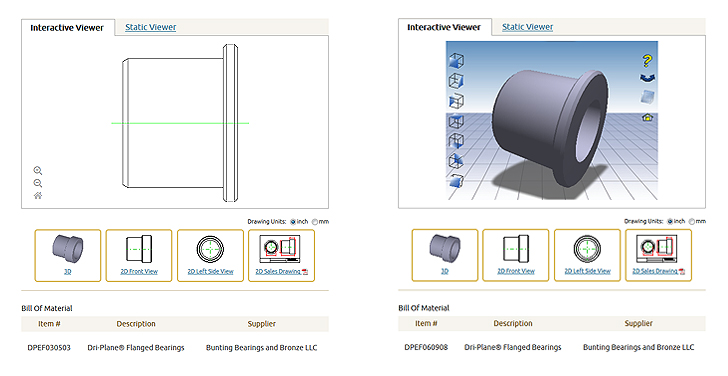The height and width of the screenshot is (376, 728).
Task: Click the zoom out magnifier in left viewer
Action: tap(38, 183)
